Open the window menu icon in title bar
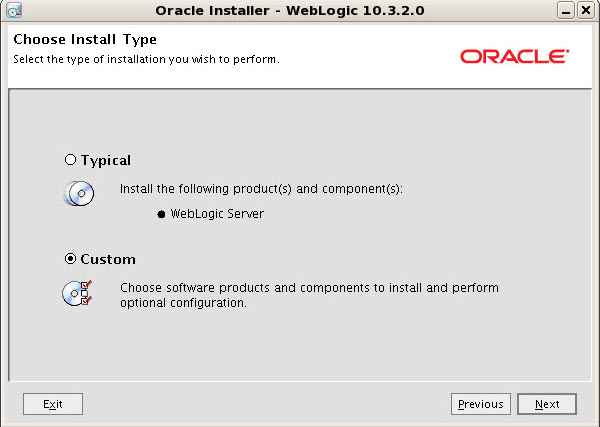 coord(11,11)
